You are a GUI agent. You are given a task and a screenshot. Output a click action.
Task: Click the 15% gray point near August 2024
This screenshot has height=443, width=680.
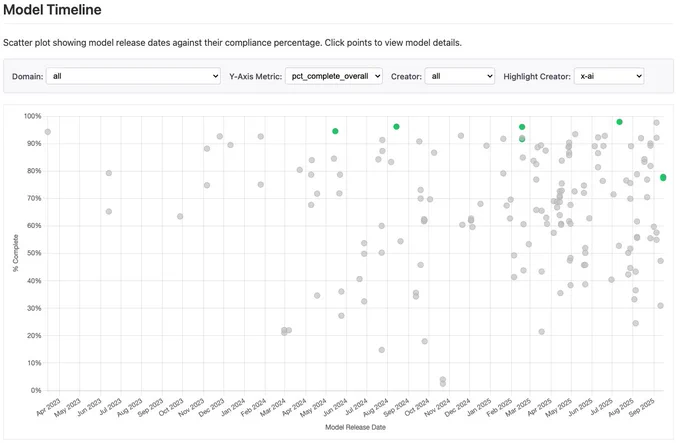(382, 350)
